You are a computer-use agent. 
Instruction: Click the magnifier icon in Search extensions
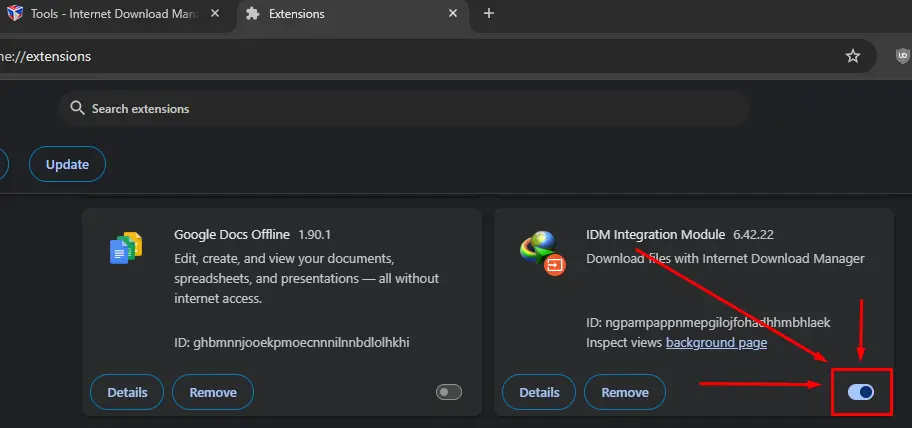click(77, 108)
